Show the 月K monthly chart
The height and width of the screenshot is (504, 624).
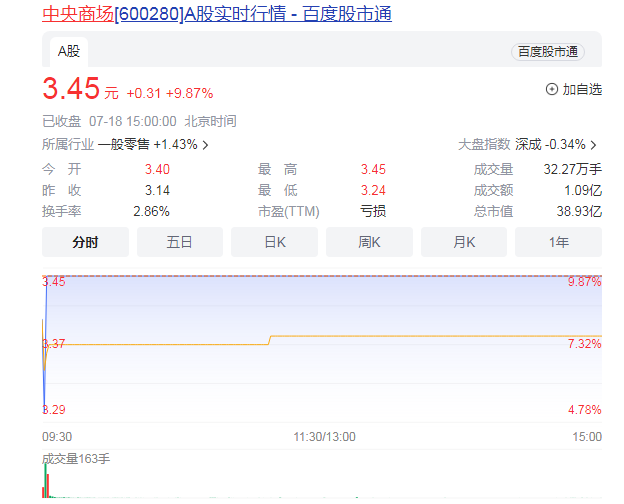pyautogui.click(x=464, y=242)
